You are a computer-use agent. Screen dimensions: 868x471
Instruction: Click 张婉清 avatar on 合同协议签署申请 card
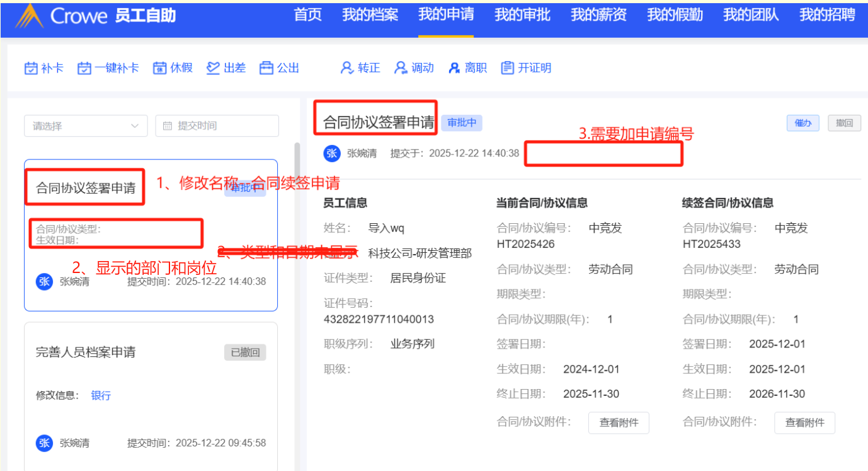[44, 282]
